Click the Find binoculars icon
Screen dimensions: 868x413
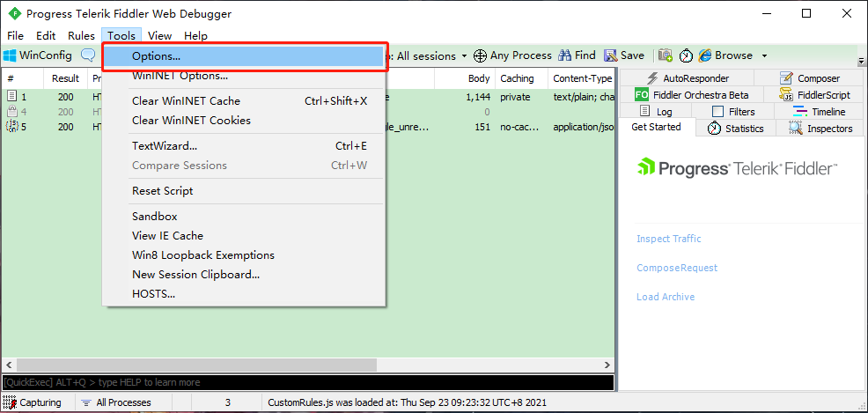(x=564, y=55)
